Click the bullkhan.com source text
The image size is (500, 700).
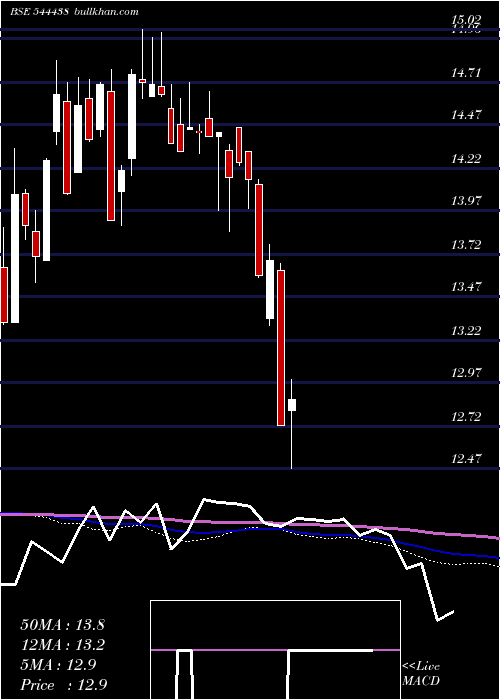click(105, 12)
